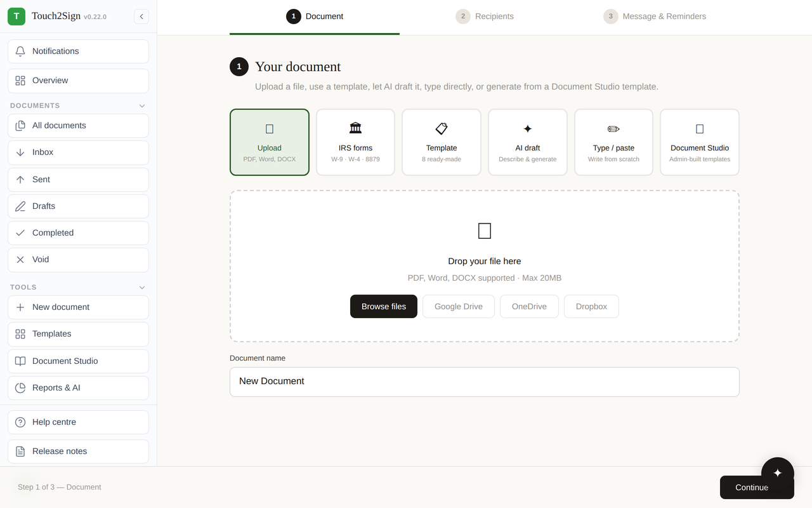Click the '8 ready-made' subtitle text

pyautogui.click(x=442, y=159)
